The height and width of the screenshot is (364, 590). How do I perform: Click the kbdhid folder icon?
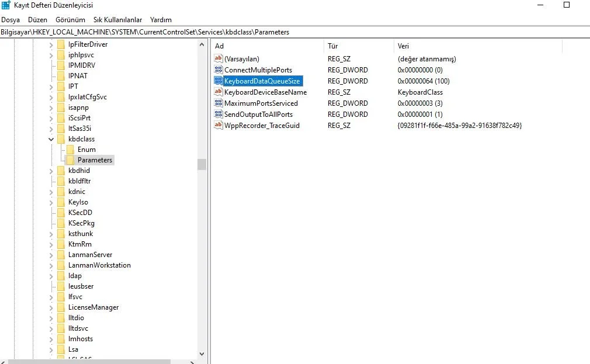point(61,171)
